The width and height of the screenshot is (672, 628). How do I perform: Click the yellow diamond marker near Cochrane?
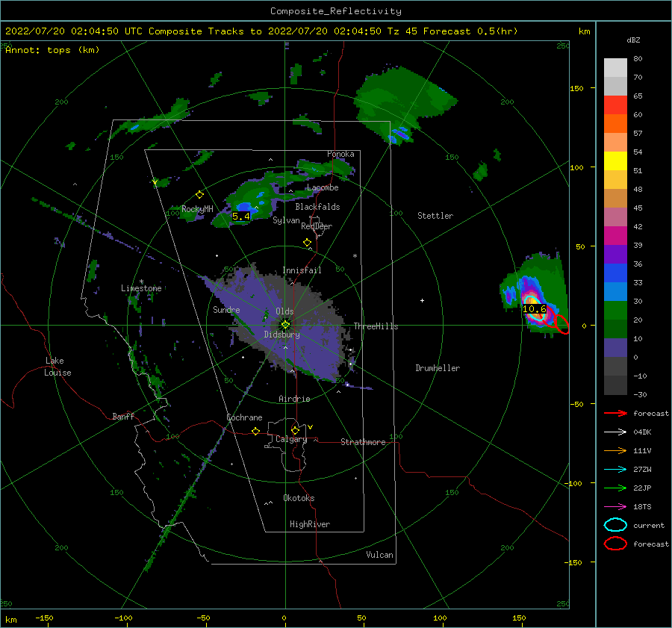(256, 431)
